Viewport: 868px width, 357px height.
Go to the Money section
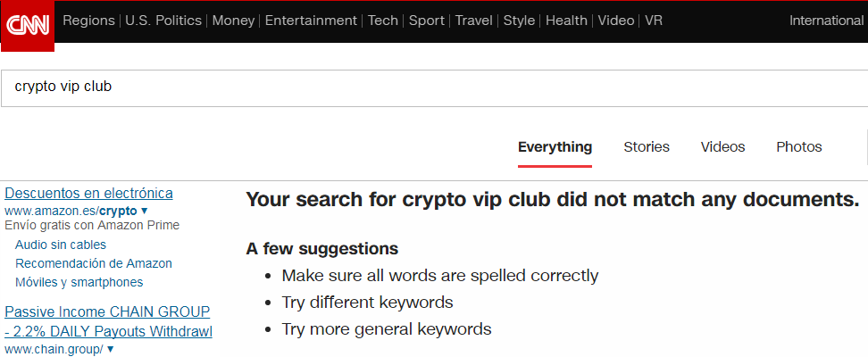[234, 21]
